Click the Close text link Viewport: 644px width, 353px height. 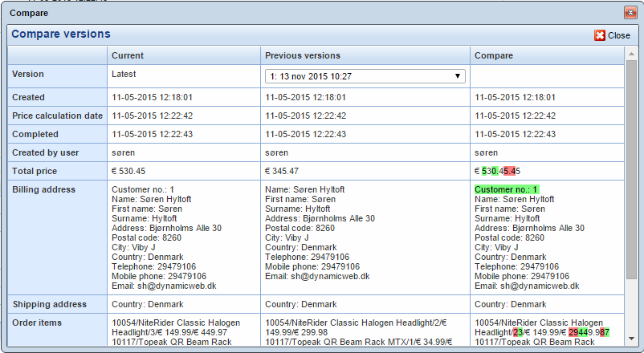pos(618,35)
